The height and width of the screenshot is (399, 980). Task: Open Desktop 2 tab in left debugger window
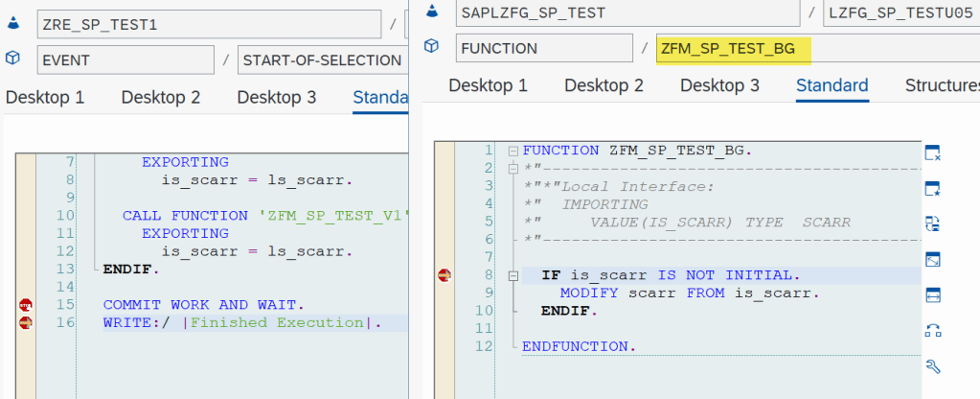pos(161,98)
